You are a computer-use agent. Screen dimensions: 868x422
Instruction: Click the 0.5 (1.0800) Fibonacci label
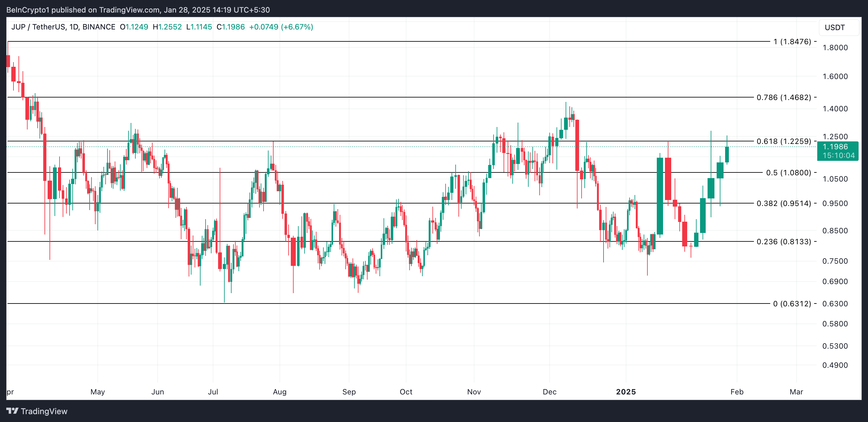tap(788, 172)
